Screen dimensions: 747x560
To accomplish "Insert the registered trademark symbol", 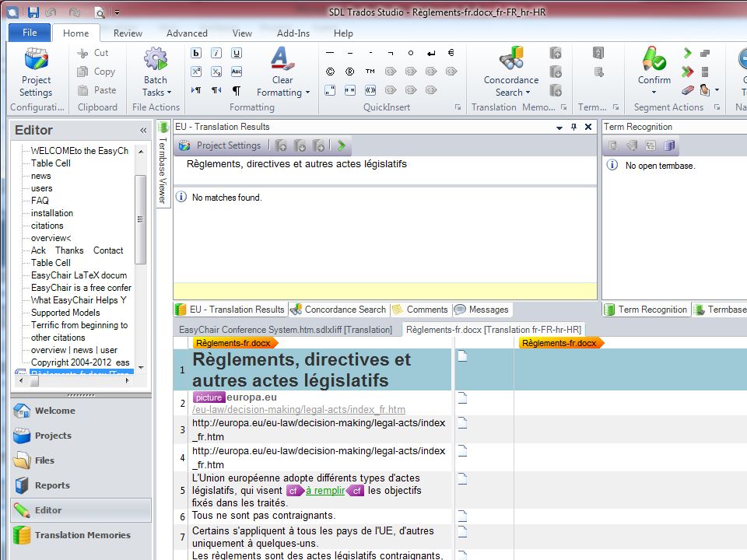I will tap(350, 72).
